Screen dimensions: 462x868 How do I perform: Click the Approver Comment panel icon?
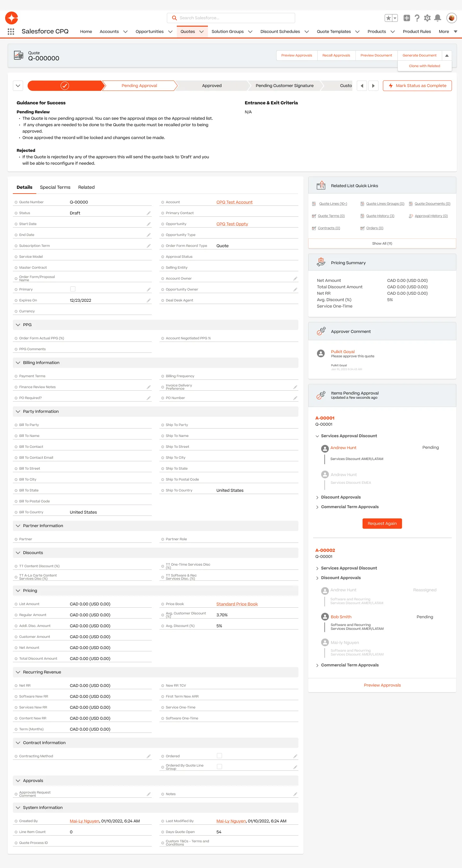pyautogui.click(x=321, y=331)
